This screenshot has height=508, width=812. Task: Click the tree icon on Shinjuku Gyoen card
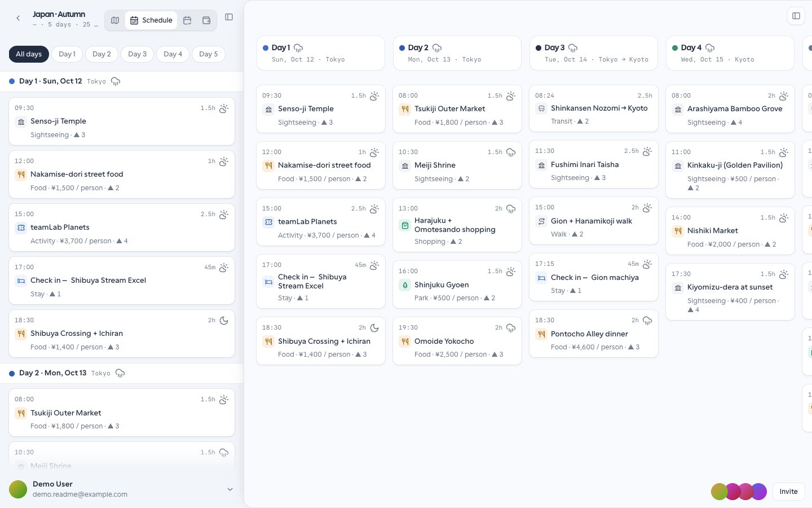(x=405, y=285)
